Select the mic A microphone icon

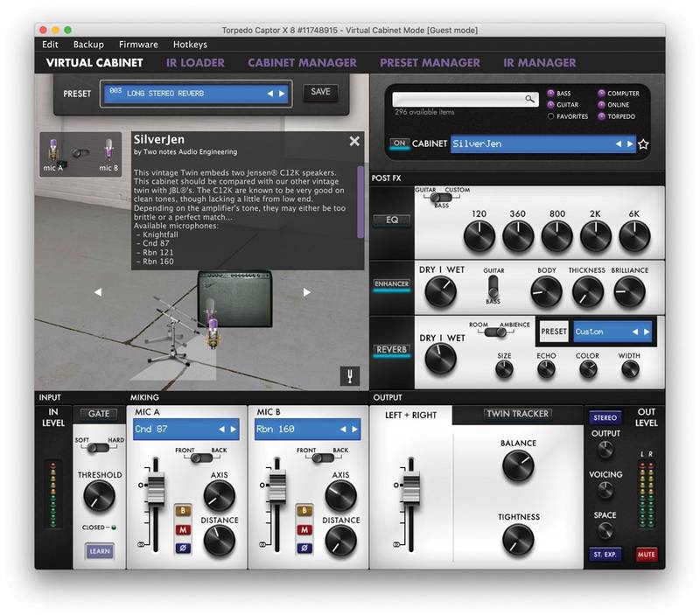53,150
